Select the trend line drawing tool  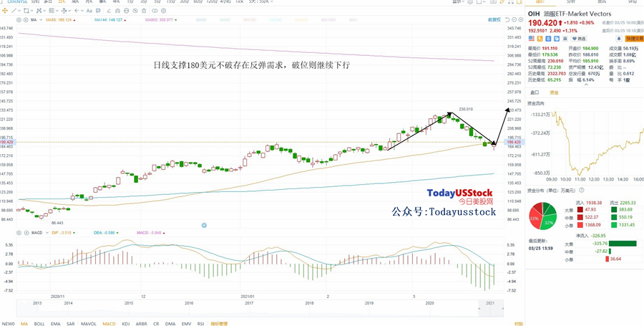14,11
